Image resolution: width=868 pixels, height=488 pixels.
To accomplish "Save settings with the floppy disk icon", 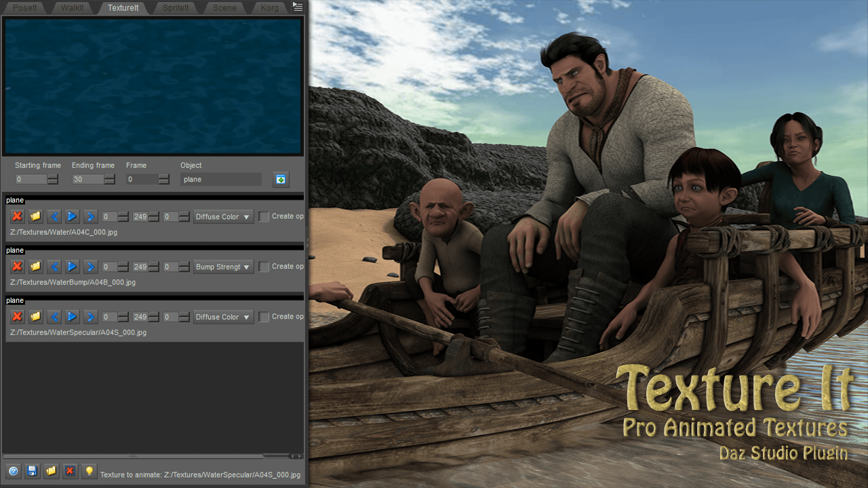I will [32, 471].
